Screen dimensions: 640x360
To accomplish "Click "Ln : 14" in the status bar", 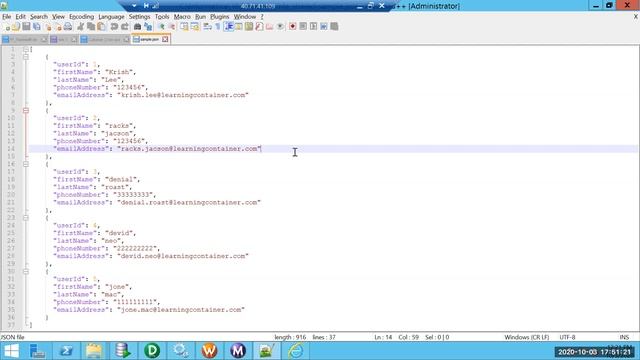I will coord(383,338).
